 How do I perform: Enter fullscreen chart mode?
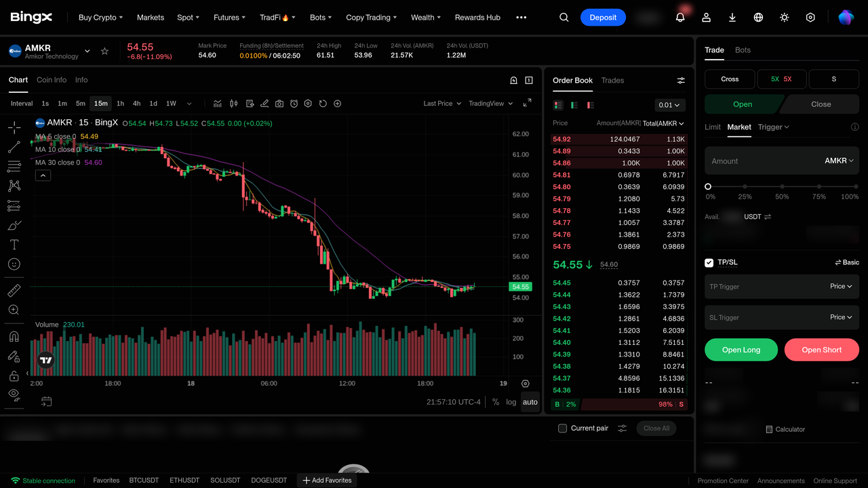tap(527, 103)
